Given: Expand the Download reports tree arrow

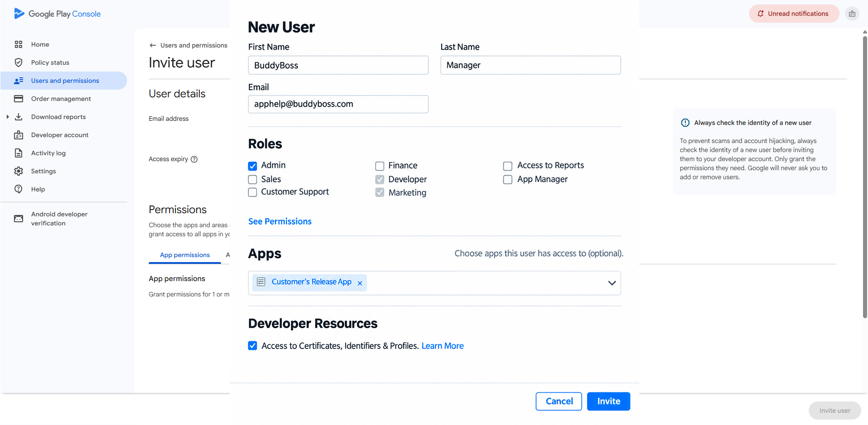Looking at the screenshot, I should [8, 117].
